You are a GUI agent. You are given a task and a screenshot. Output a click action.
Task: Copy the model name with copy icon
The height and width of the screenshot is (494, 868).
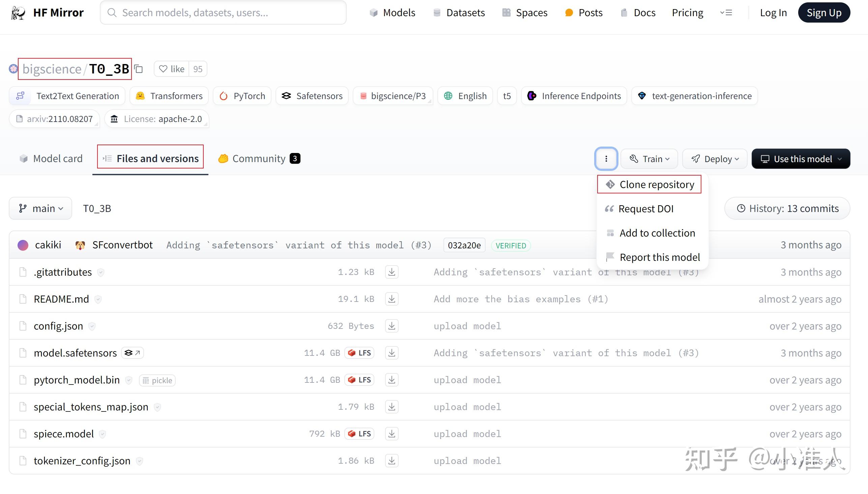coord(139,69)
